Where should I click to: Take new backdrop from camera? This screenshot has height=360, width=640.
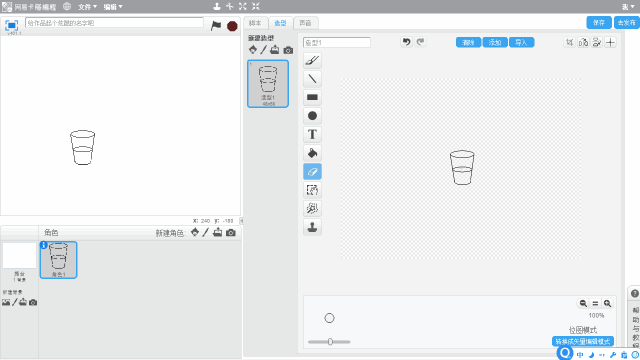click(33, 302)
